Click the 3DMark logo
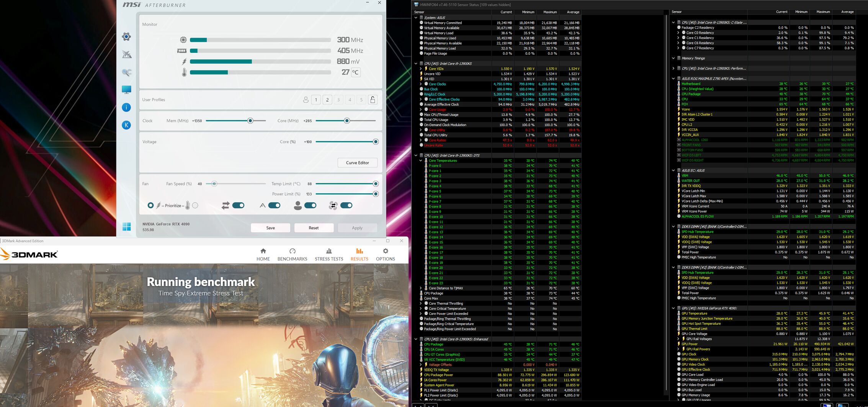The image size is (868, 407). (29, 254)
